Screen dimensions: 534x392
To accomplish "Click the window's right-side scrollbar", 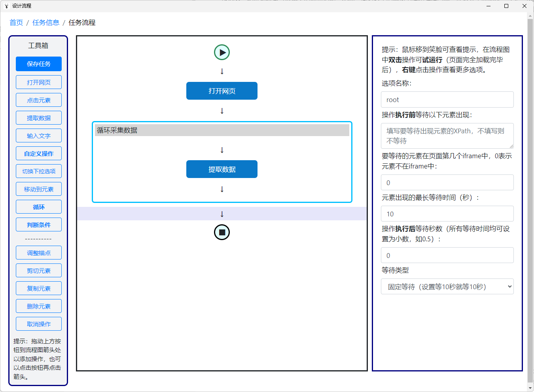I will click(530, 198).
